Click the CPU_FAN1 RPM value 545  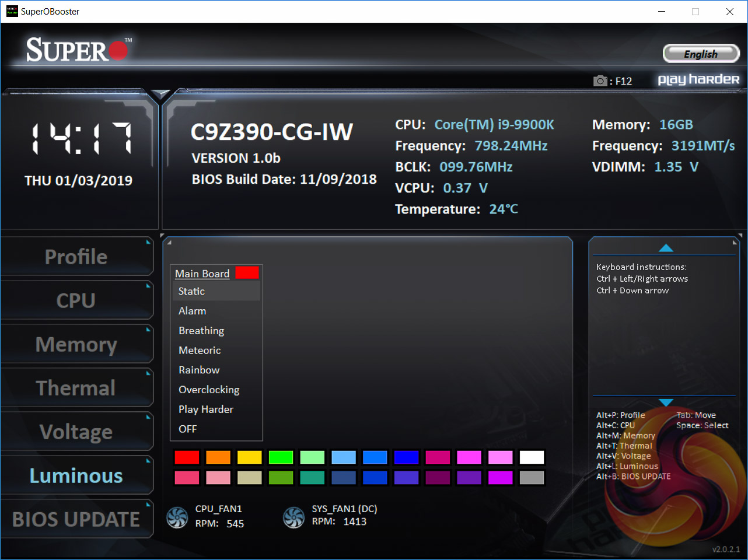(x=235, y=524)
